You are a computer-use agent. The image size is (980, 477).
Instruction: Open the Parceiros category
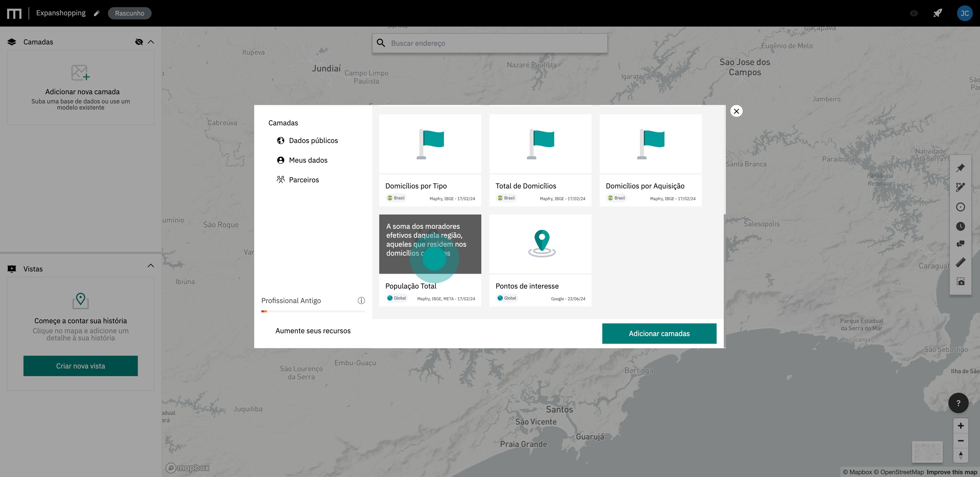point(304,180)
